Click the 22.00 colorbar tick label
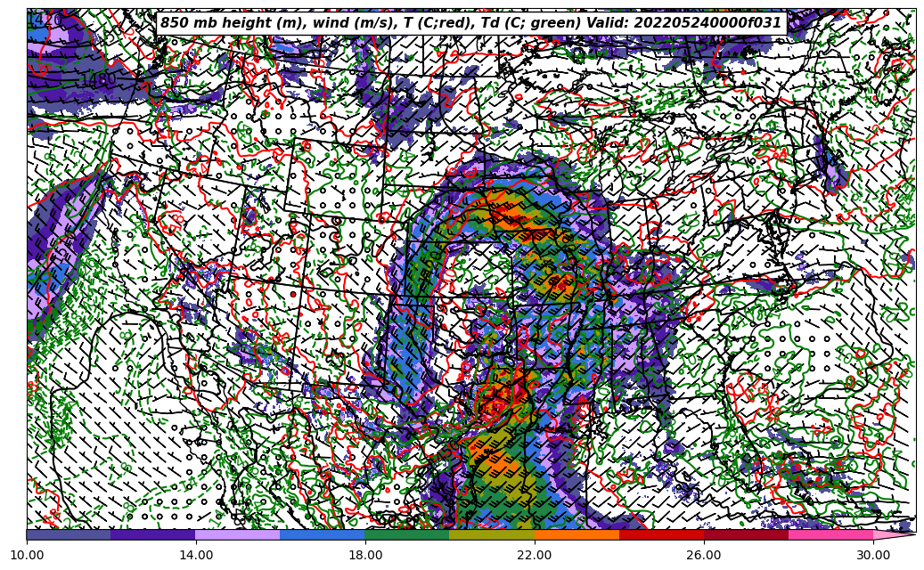Image resolution: width=924 pixels, height=570 pixels. click(535, 555)
